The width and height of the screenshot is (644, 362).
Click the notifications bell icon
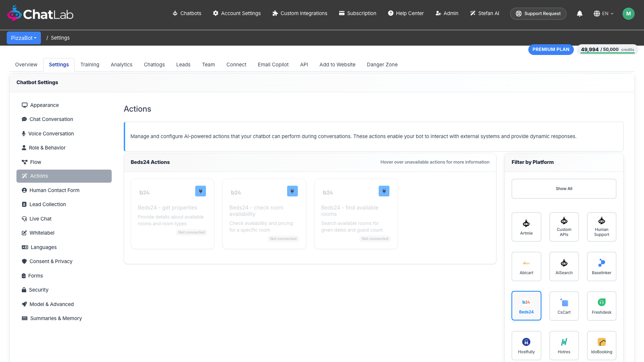click(580, 13)
